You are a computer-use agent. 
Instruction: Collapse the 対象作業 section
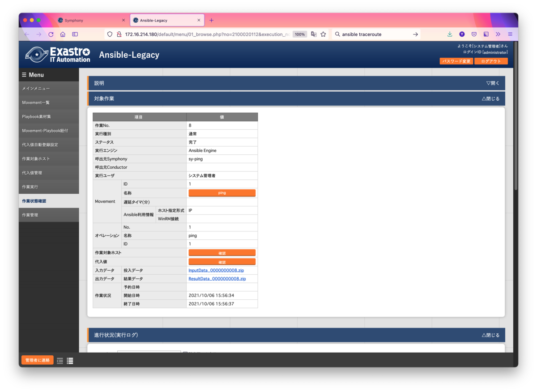click(490, 98)
